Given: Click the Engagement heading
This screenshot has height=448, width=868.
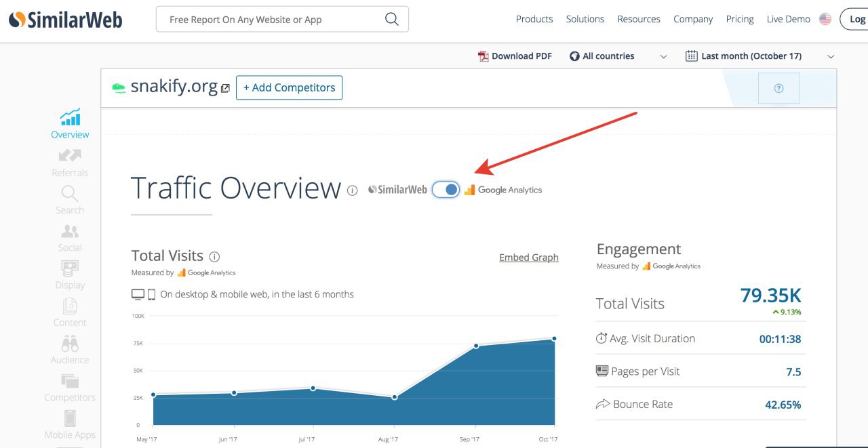Looking at the screenshot, I should point(638,249).
